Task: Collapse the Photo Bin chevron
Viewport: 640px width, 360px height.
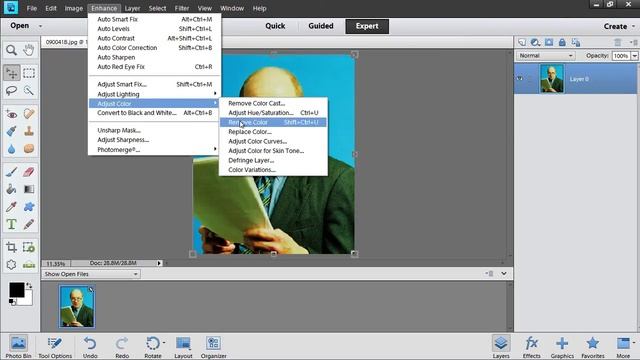Action: tap(504, 273)
